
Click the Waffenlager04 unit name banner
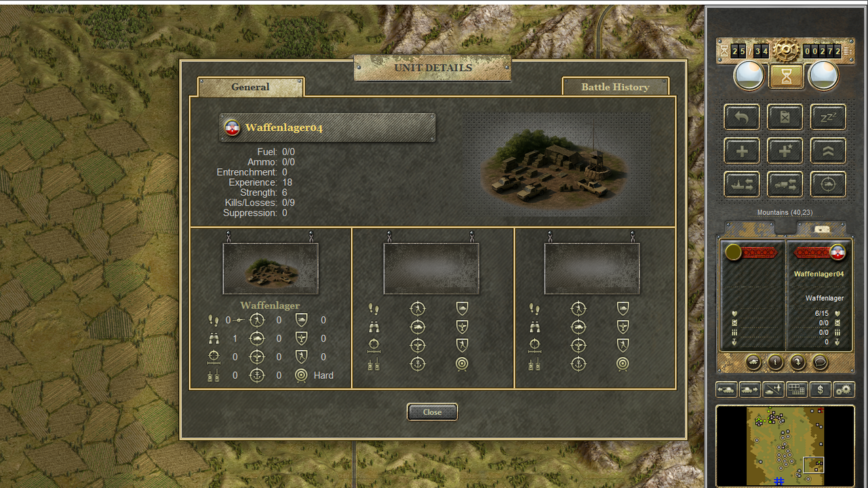pos(328,127)
